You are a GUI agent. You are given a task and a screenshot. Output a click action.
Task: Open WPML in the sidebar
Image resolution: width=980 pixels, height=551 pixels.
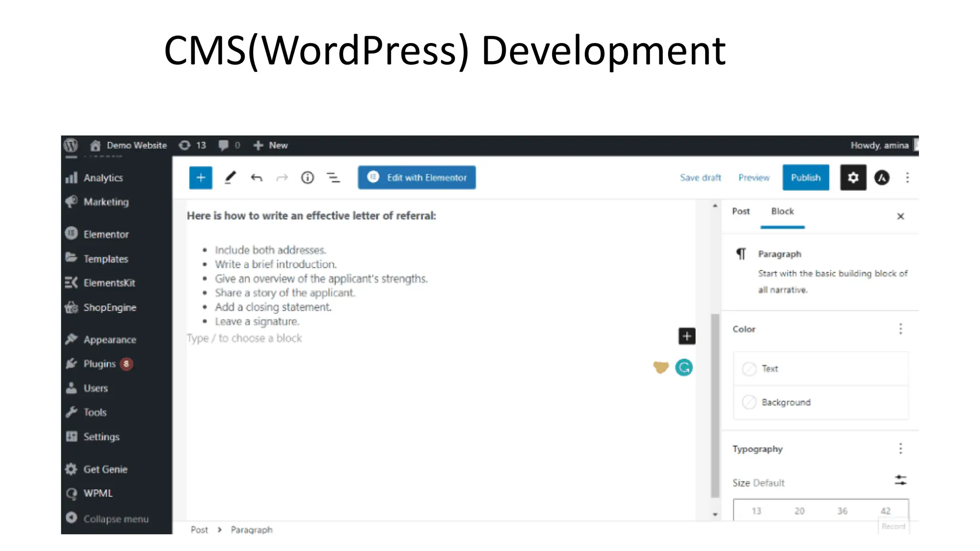pos(89,493)
